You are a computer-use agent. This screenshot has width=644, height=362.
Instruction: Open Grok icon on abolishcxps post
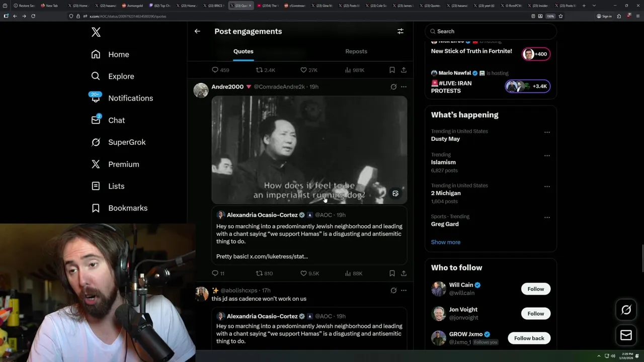pyautogui.click(x=393, y=290)
